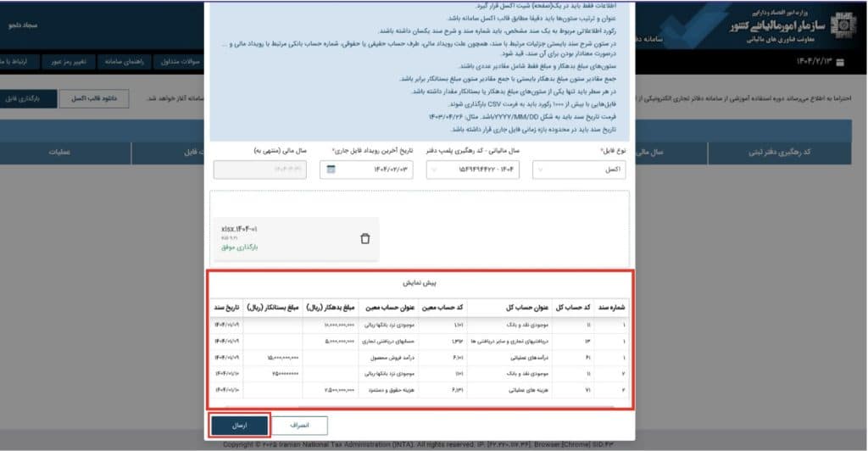The height and width of the screenshot is (451, 868).
Task: Select the uploaded file name xlsx.1404-01
Action: click(239, 229)
